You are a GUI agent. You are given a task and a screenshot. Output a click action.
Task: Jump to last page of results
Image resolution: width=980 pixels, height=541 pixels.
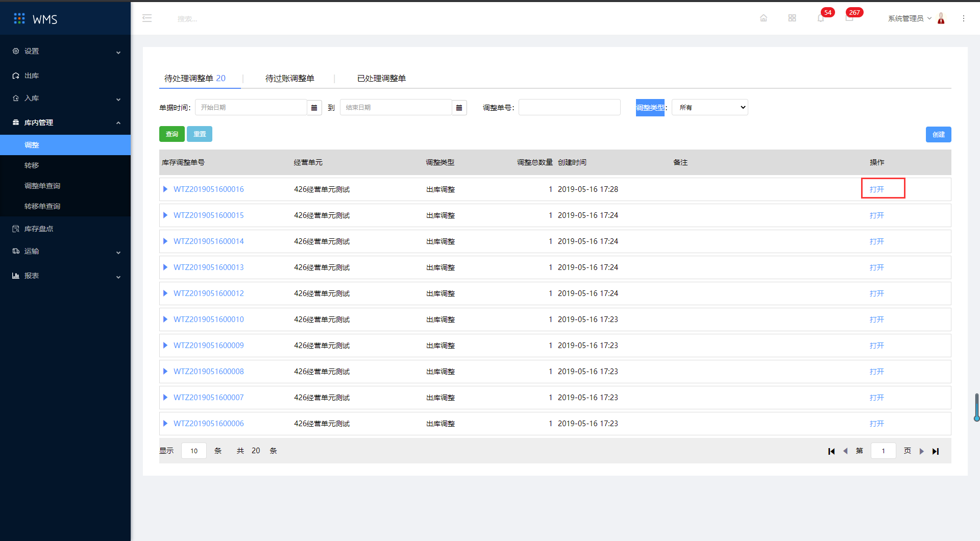click(936, 451)
